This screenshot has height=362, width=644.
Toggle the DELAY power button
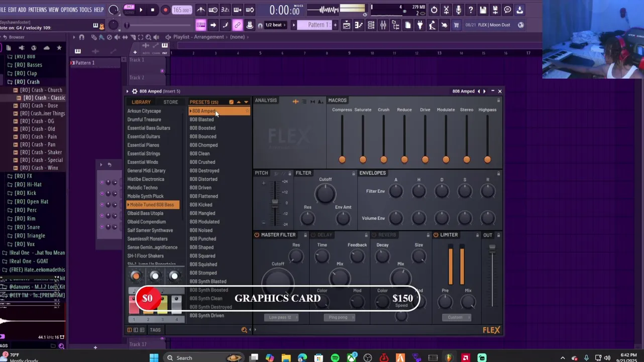pyautogui.click(x=313, y=235)
